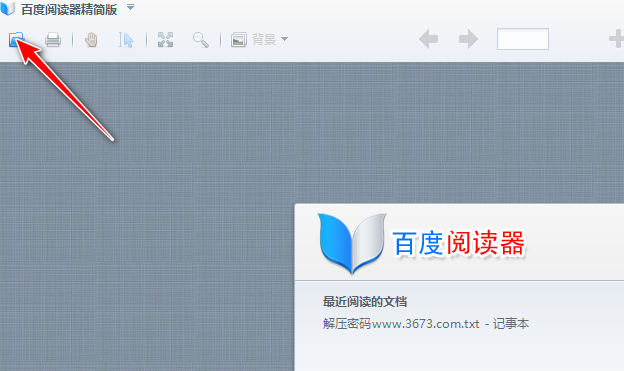The width and height of the screenshot is (624, 371).
Task: Select the text selection cursor tool
Action: 126,40
